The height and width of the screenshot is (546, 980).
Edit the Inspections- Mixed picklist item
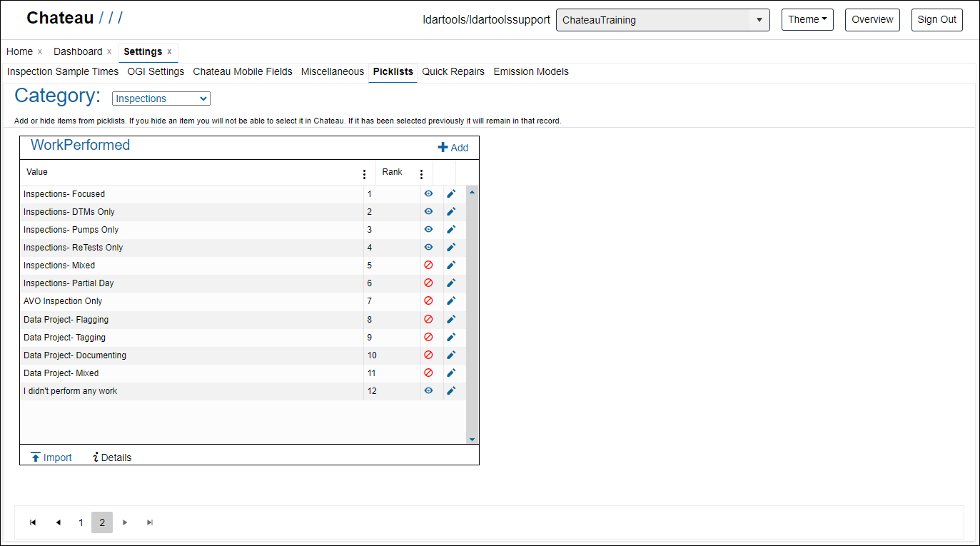point(451,265)
